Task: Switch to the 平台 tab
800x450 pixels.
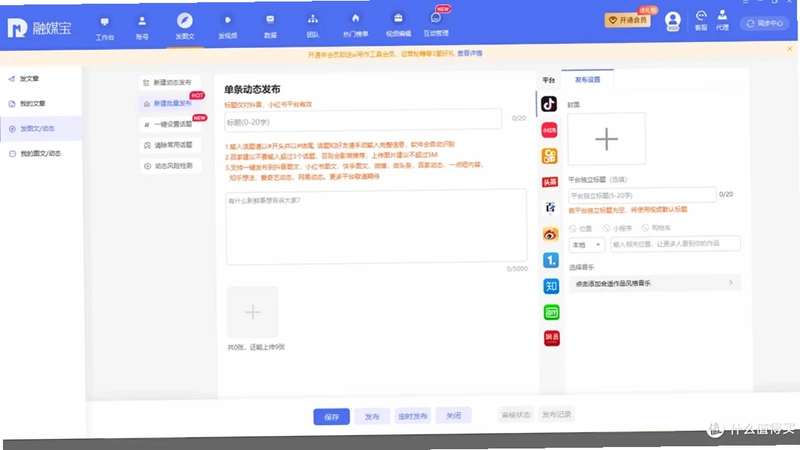Action: click(548, 80)
